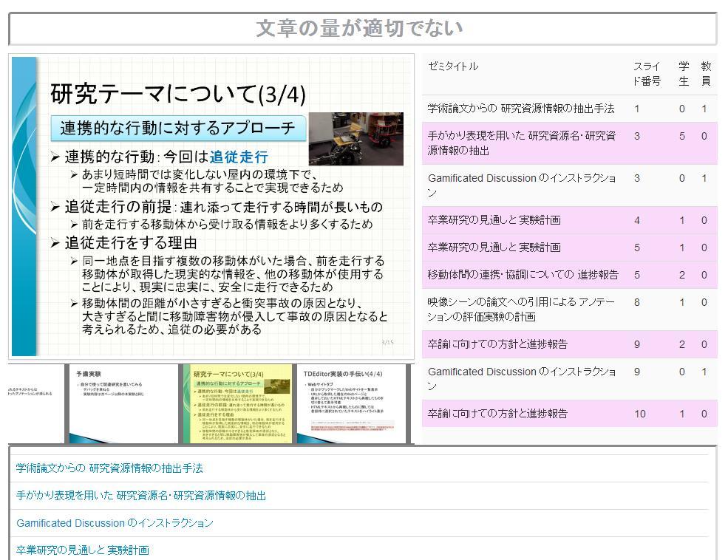The image size is (728, 560).
Task: Open link 手がかり表現を用いた 研究資源名・研究資源情報の抽出
Action: click(x=141, y=496)
